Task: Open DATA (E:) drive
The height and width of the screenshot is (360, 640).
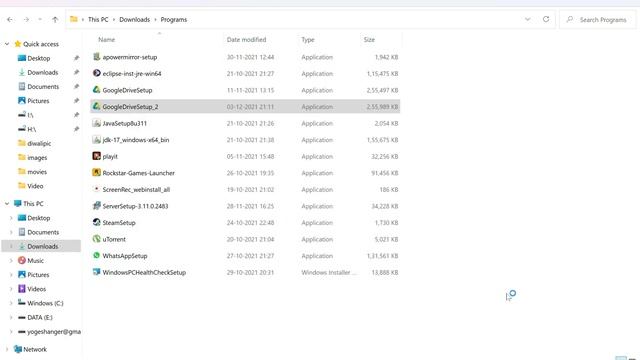Action: 40,318
